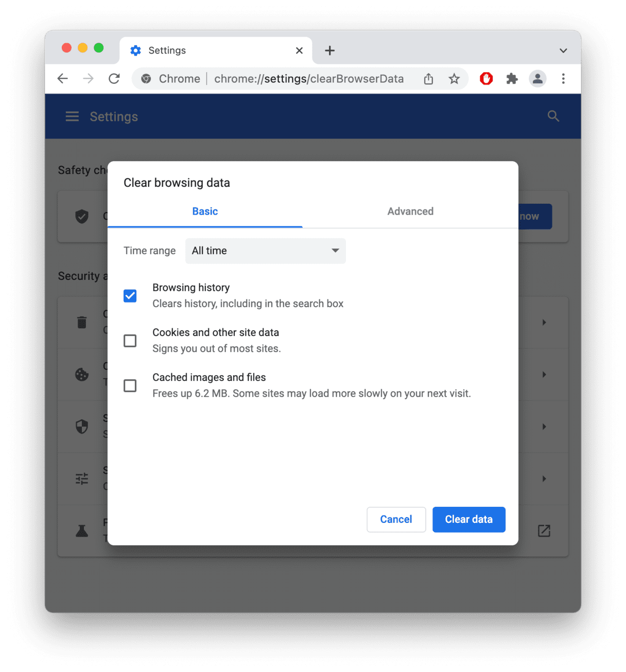Click the Settings header title

tap(114, 117)
